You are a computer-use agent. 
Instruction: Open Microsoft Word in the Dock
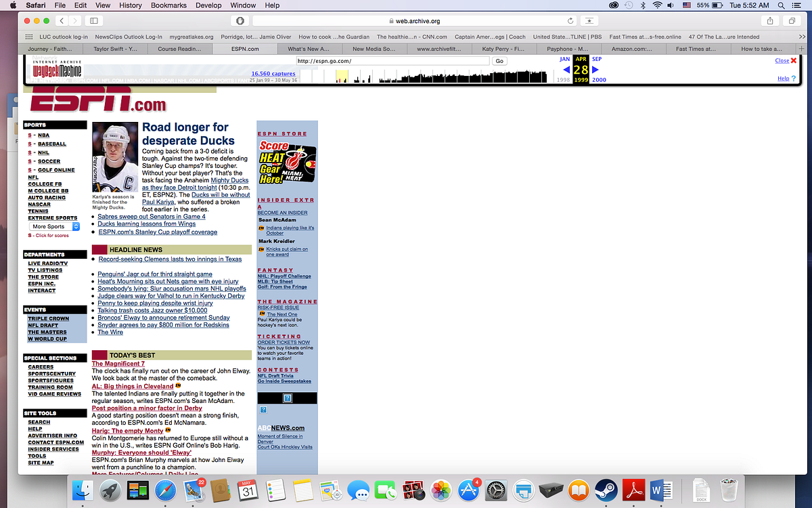tap(661, 491)
